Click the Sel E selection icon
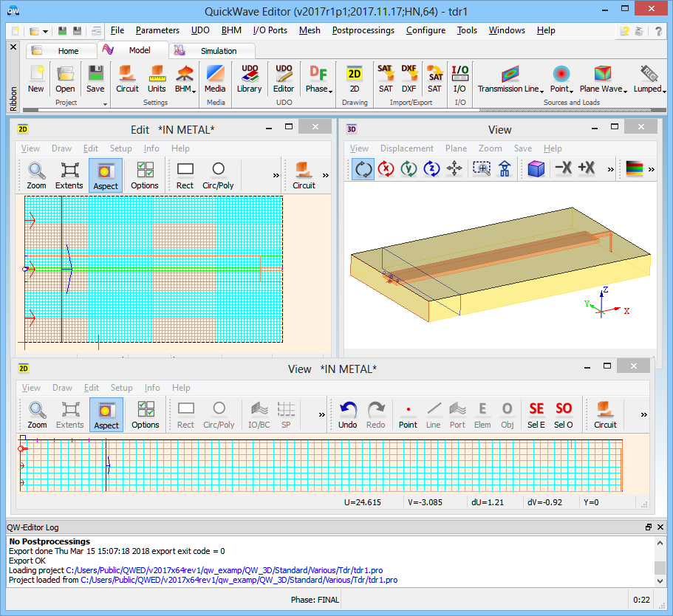 click(x=536, y=414)
